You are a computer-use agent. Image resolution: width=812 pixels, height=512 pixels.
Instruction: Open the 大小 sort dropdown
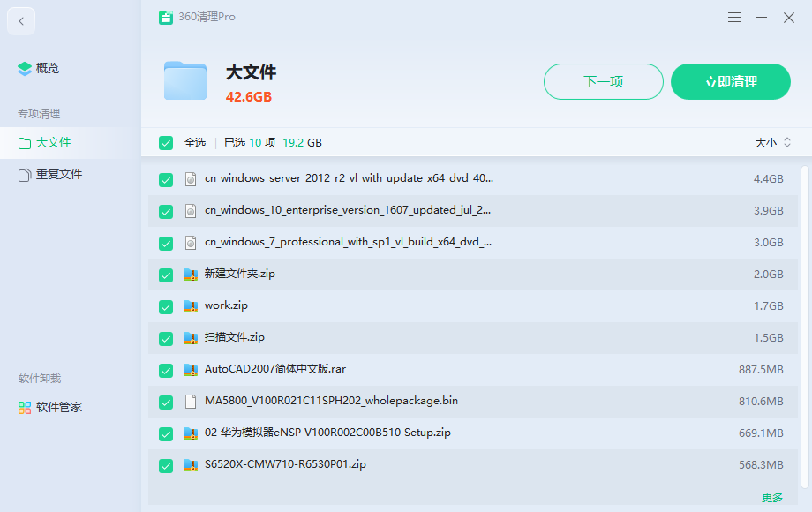773,143
